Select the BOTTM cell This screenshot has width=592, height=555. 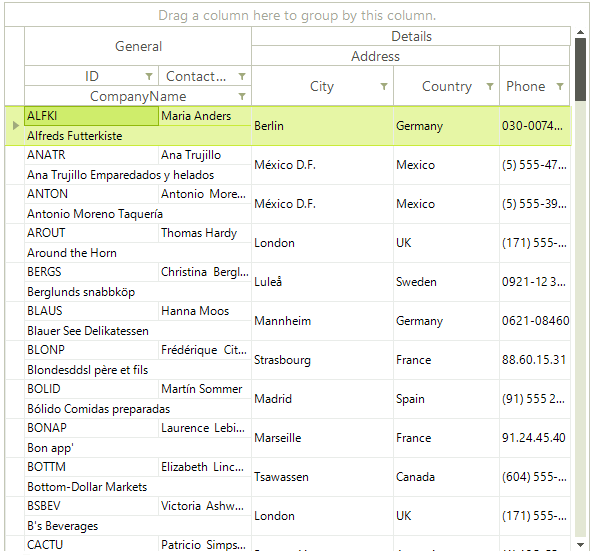click(x=91, y=467)
